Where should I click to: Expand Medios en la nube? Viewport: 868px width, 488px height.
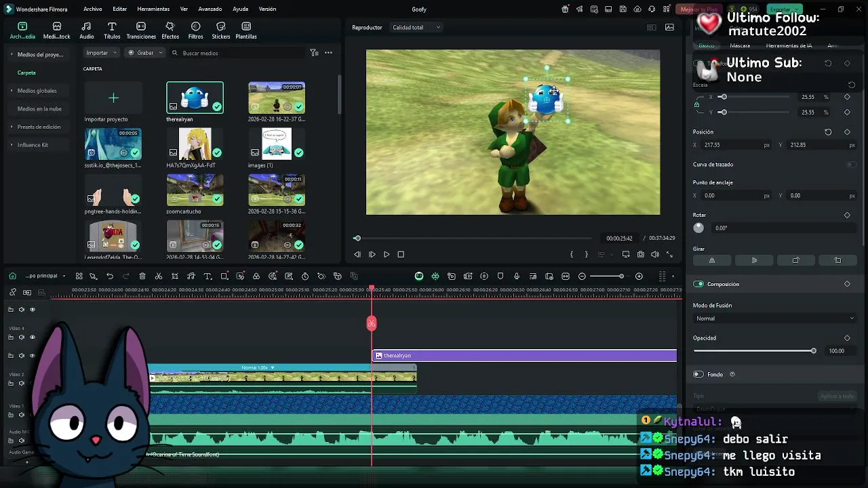tap(39, 108)
